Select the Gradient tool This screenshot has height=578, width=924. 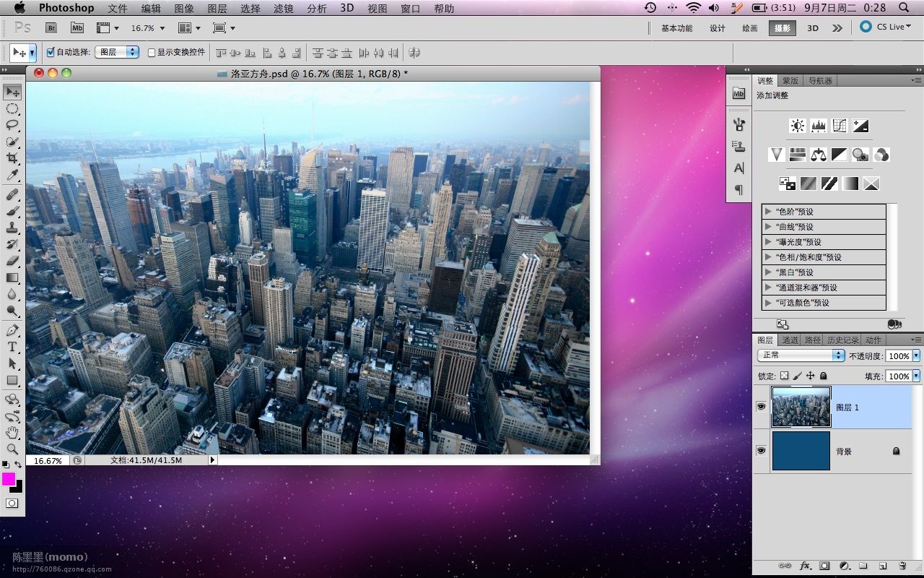click(x=12, y=277)
